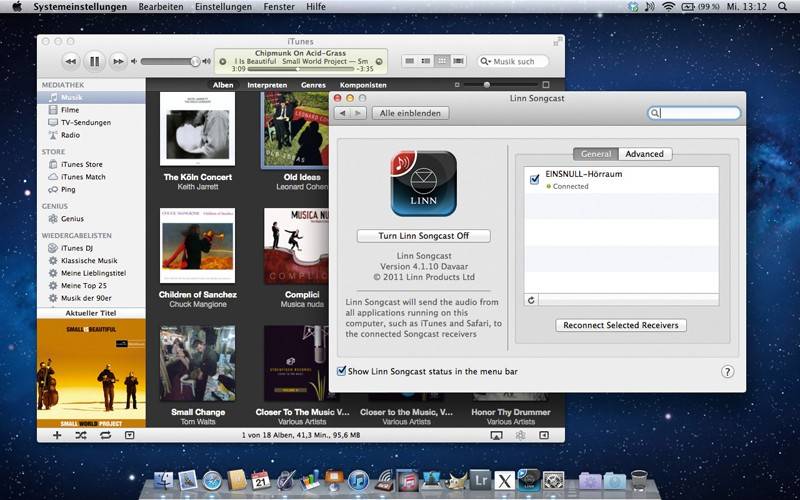Open the Interpreten tab in iTunes
This screenshot has height=500, width=800.
tap(267, 85)
